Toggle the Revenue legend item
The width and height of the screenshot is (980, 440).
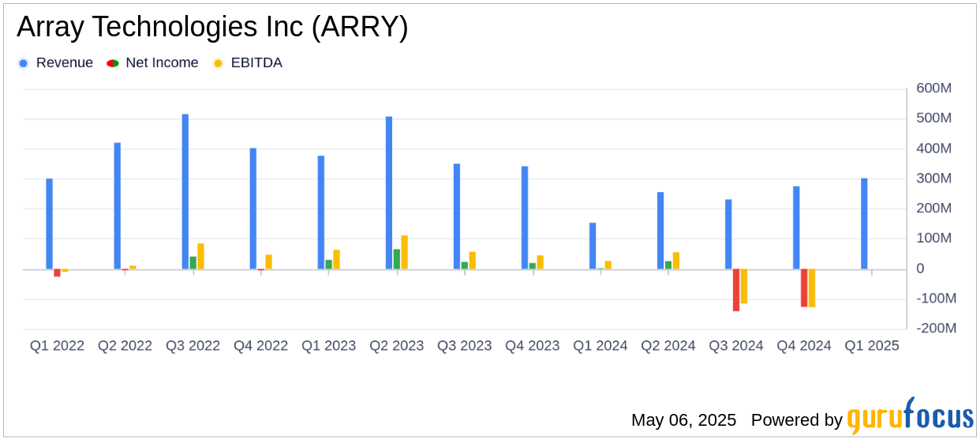pyautogui.click(x=55, y=62)
